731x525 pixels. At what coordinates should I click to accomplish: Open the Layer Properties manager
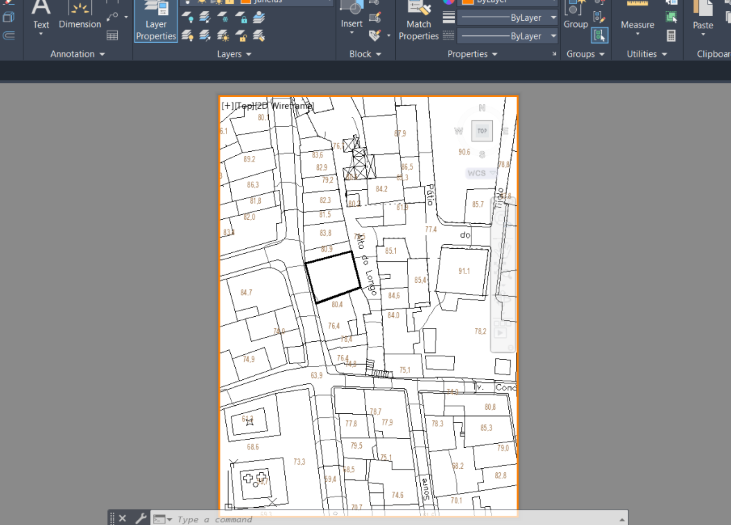click(x=156, y=22)
